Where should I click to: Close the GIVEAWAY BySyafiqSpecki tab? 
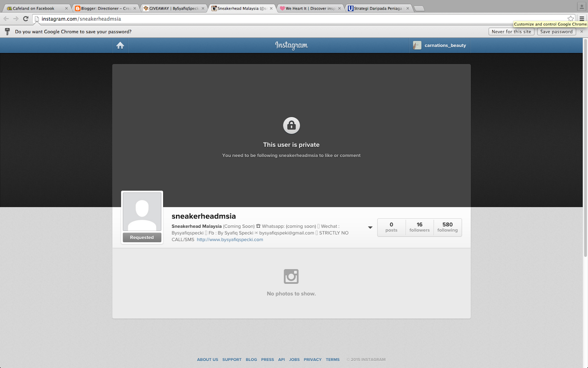(203, 8)
